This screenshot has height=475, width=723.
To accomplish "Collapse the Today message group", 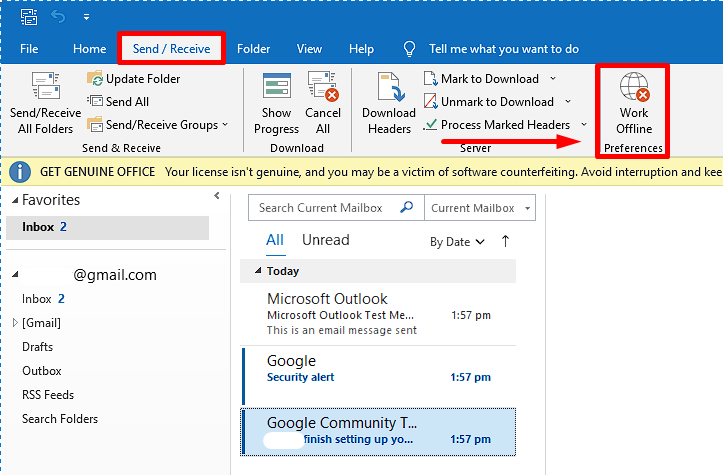I will [258, 271].
